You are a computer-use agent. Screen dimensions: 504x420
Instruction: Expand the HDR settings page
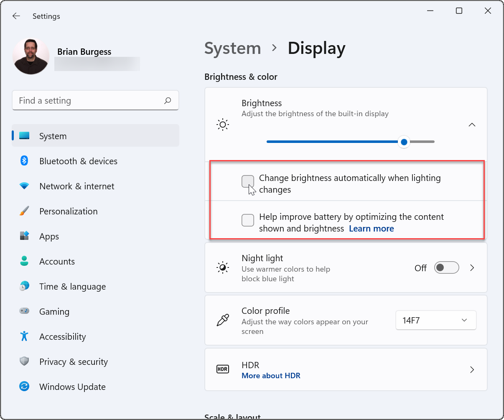click(472, 369)
